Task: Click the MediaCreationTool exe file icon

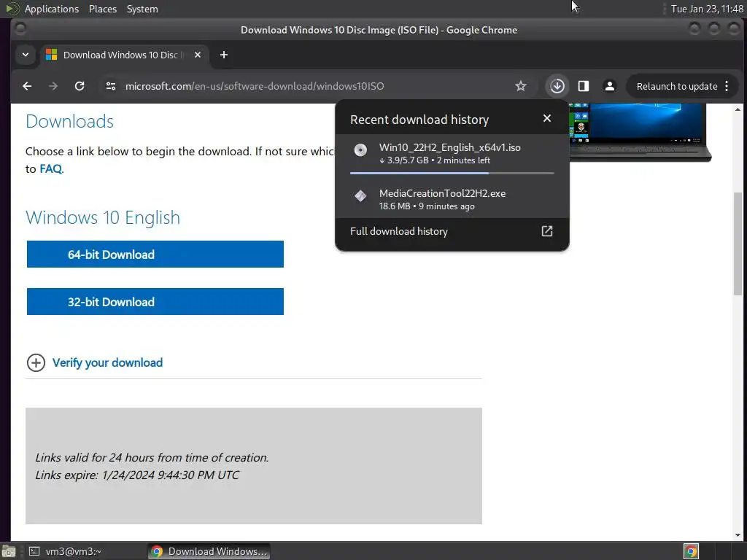Action: click(x=360, y=195)
